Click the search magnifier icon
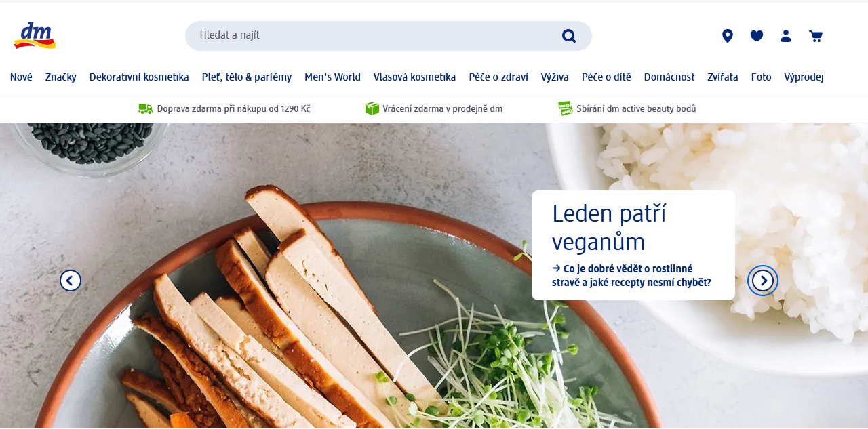The width and height of the screenshot is (868, 429). [x=569, y=36]
